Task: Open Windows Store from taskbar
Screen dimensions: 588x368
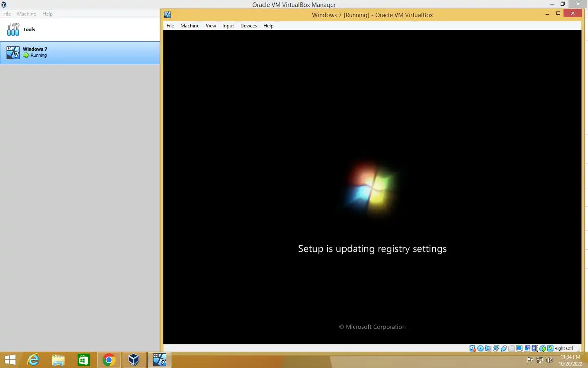Action: [84, 360]
